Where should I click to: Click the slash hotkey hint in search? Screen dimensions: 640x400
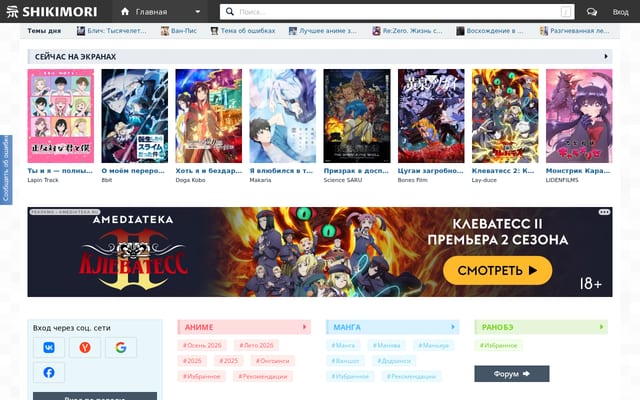(x=566, y=12)
